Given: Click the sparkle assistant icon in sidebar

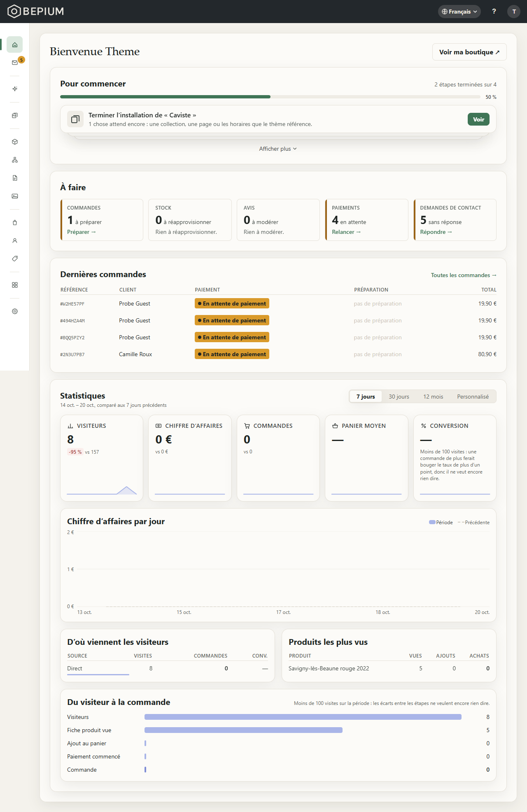Looking at the screenshot, I should pyautogui.click(x=15, y=89).
